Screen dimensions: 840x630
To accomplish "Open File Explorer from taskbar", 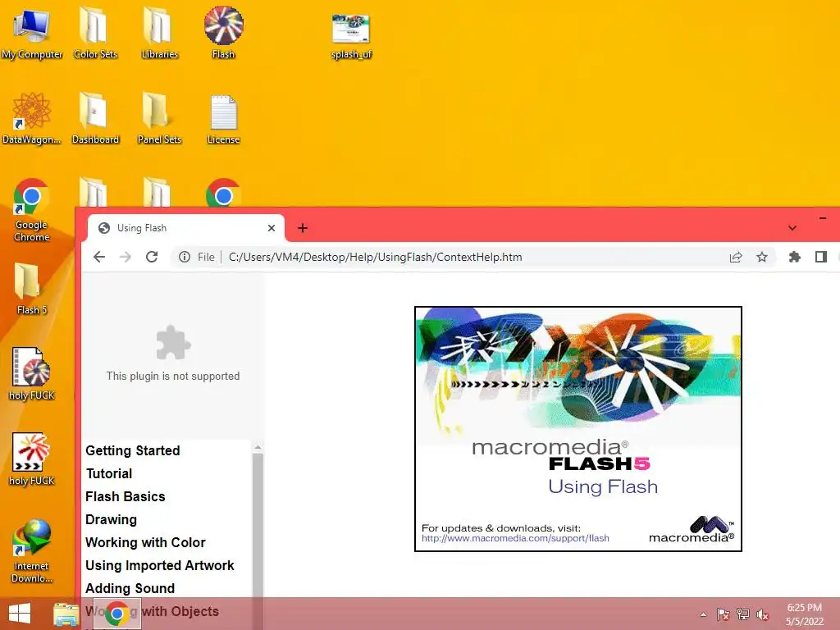I will (x=66, y=614).
